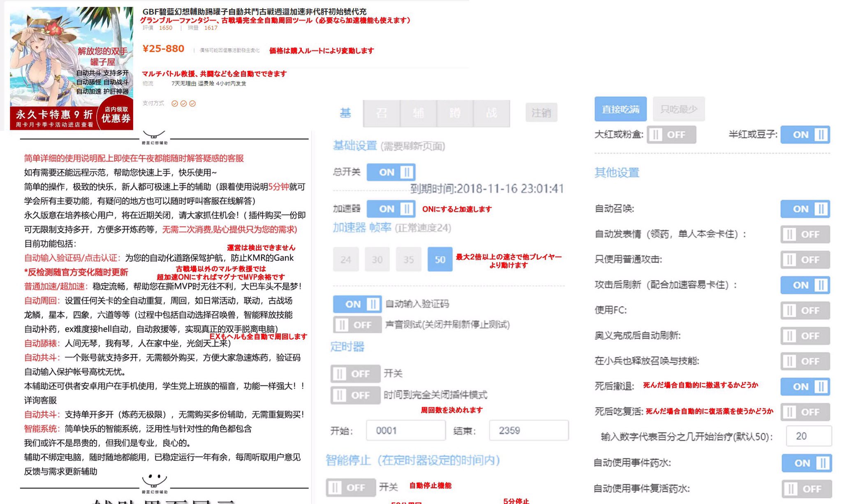Screen dimensions: 842x504
Task: Click the 智能停止 section heading
Action: pyautogui.click(x=413, y=460)
